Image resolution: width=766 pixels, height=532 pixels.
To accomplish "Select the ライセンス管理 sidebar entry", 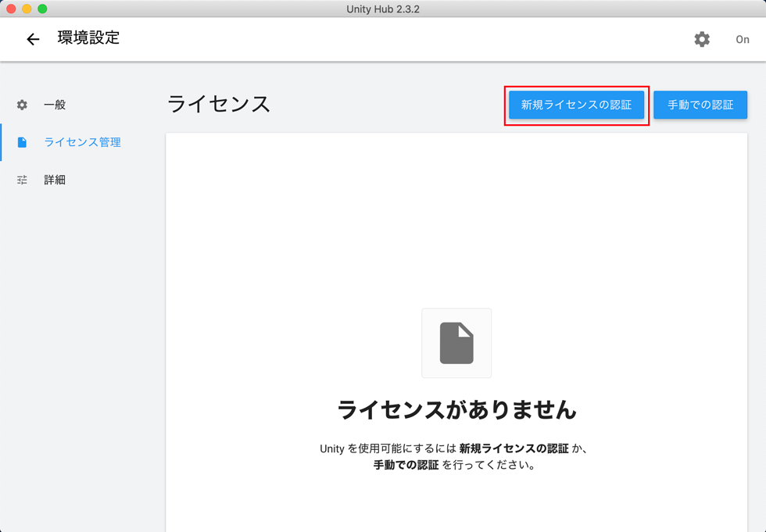I will point(82,142).
